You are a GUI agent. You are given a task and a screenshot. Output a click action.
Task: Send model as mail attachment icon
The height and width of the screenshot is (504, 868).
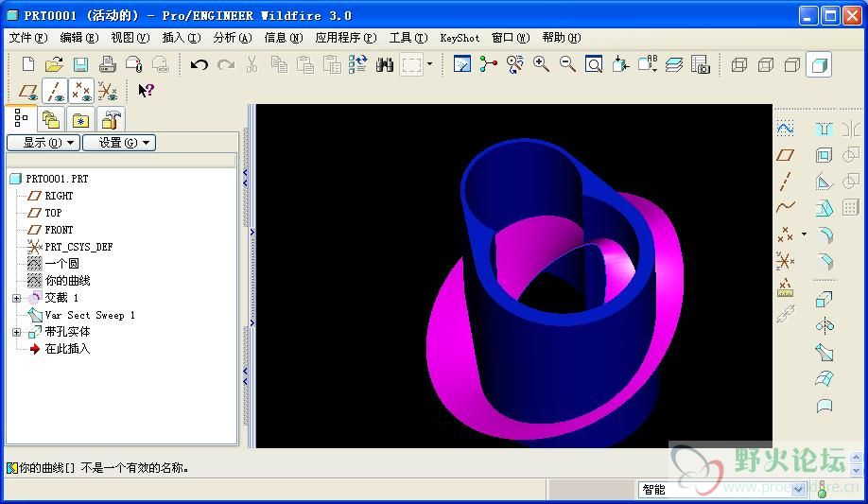(134, 65)
